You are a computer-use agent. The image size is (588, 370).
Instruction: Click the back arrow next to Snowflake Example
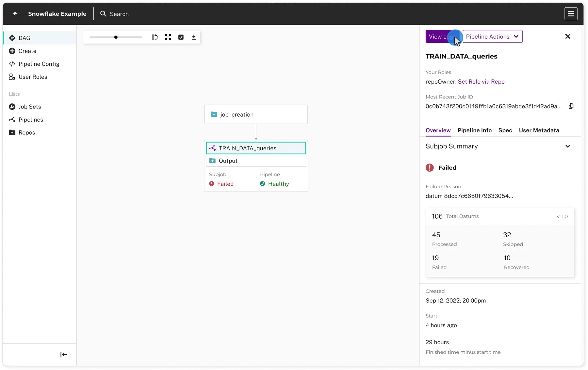point(15,14)
